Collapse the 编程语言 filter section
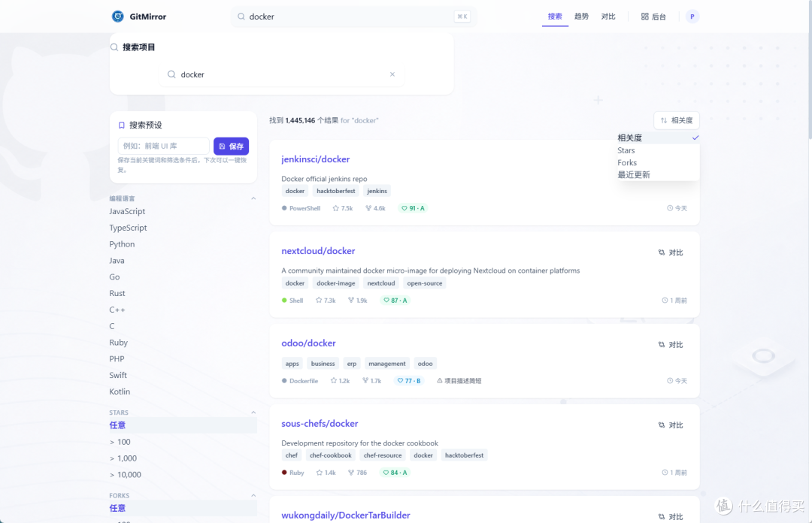Screen dimensions: 812x523 (x=253, y=198)
